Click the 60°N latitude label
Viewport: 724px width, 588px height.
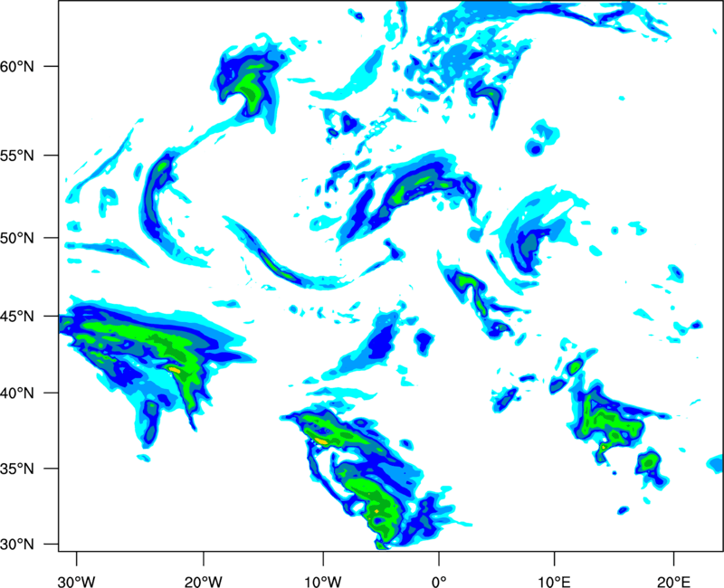pyautogui.click(x=17, y=66)
